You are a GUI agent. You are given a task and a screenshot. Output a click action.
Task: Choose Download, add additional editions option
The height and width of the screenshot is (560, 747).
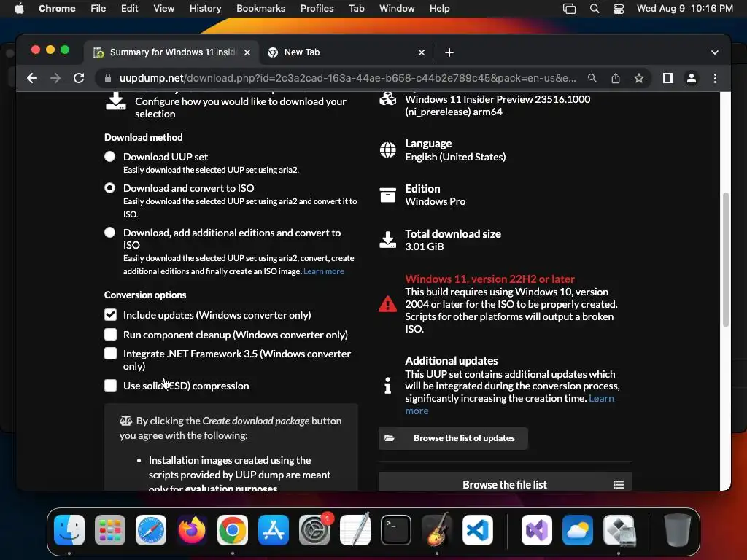tap(110, 233)
